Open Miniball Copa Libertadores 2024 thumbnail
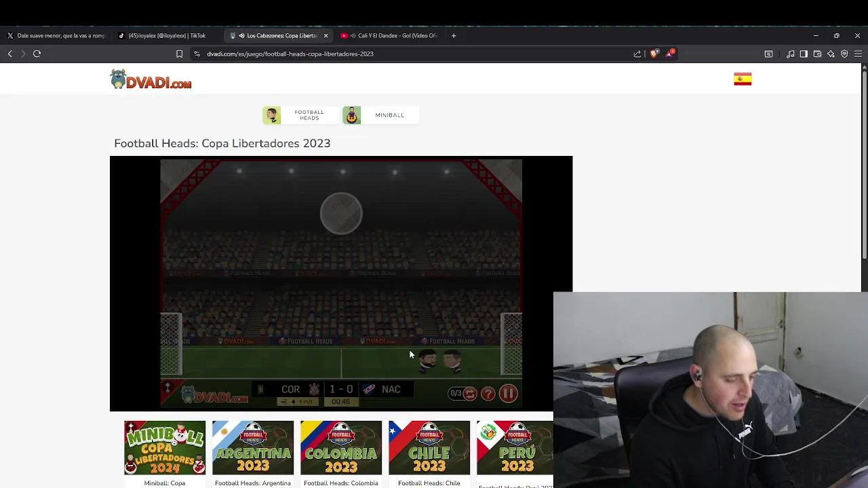Image resolution: width=868 pixels, height=488 pixels. (165, 447)
